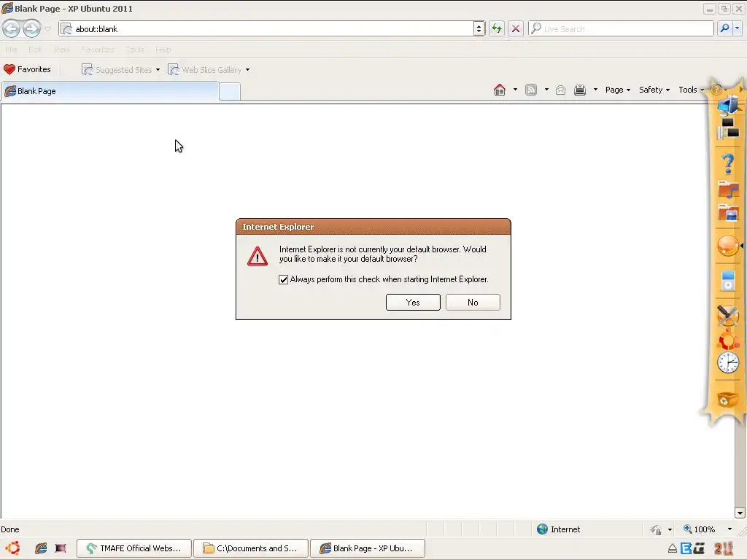
Task: Click the red Stop loading button
Action: (x=516, y=28)
